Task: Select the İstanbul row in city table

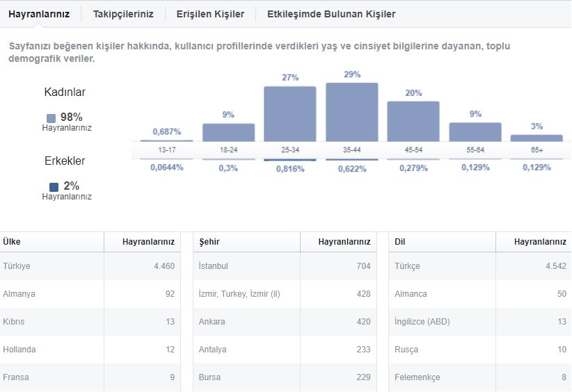Action: pos(285,266)
